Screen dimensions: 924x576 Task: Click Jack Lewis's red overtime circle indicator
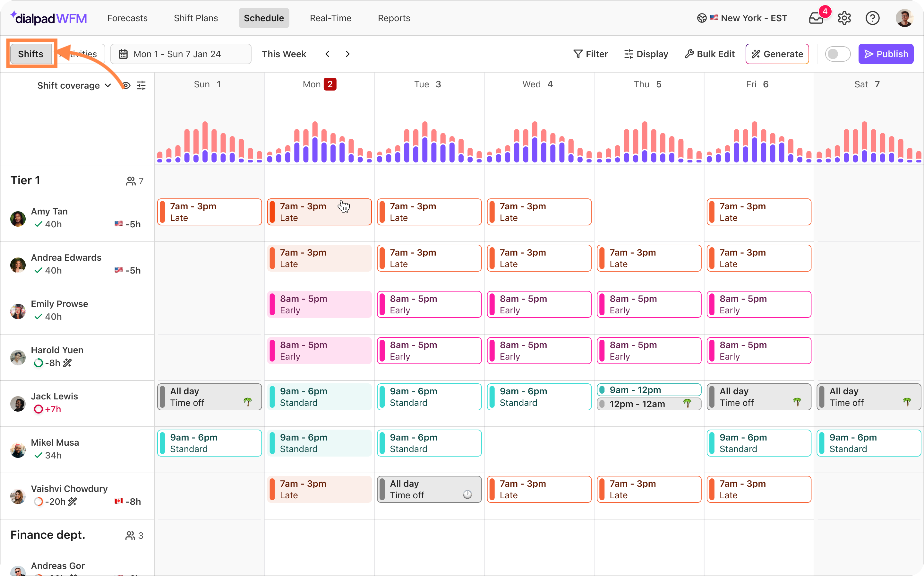pos(38,409)
